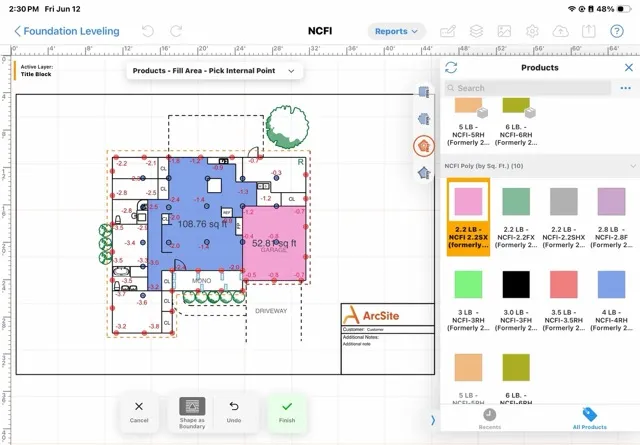Select the top 6 LB NCFI-6RH product with cube badge
This screenshot has width=640, height=445.
pos(516,122)
